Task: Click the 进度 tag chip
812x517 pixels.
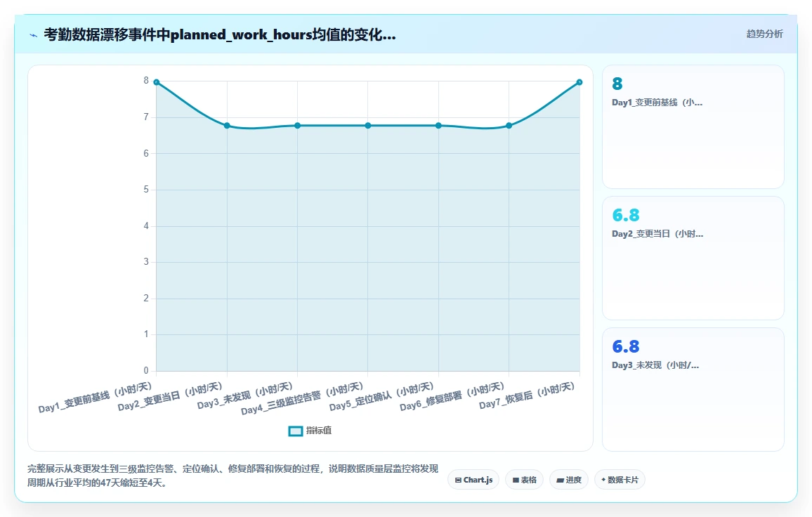Action: 568,480
